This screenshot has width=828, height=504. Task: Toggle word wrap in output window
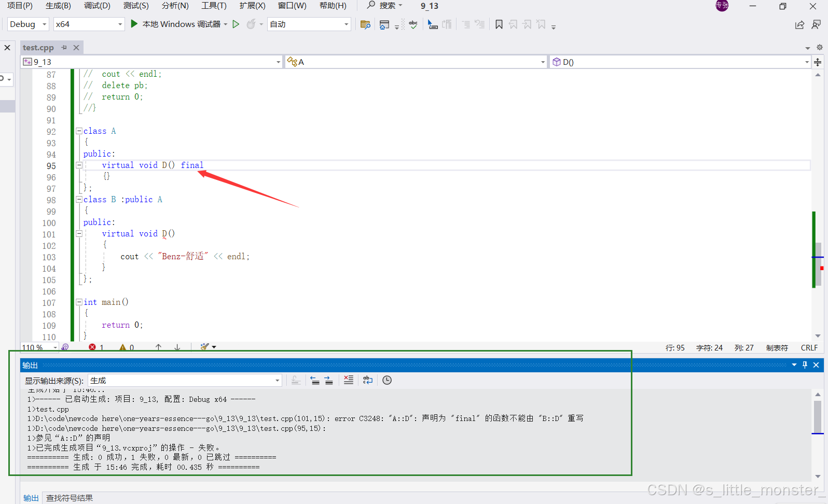pyautogui.click(x=368, y=380)
